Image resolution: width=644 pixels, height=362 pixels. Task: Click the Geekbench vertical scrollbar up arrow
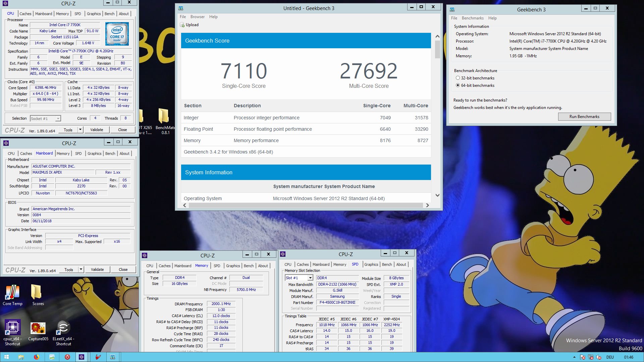coord(437,36)
